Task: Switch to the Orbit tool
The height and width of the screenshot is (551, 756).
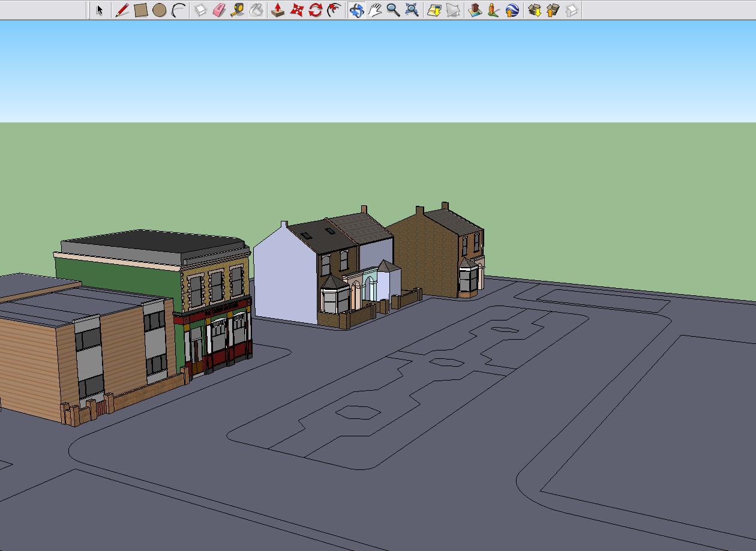Action: pyautogui.click(x=356, y=10)
